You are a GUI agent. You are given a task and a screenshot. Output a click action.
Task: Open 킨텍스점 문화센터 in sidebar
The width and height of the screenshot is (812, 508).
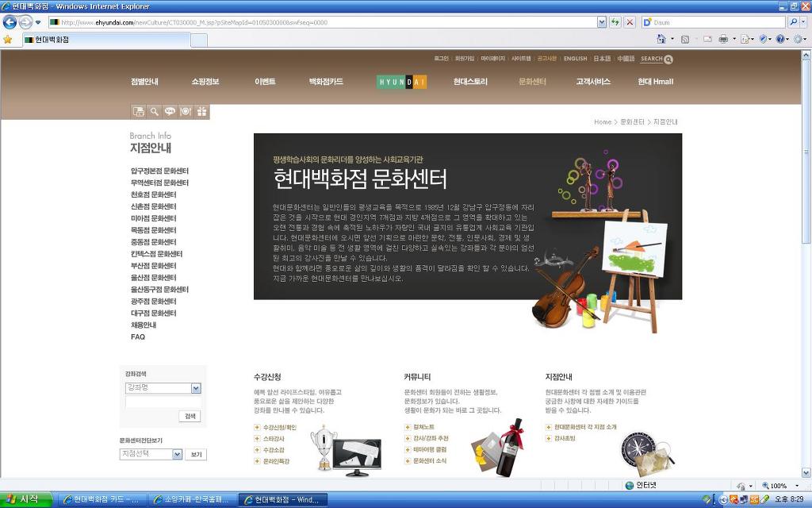click(x=156, y=254)
